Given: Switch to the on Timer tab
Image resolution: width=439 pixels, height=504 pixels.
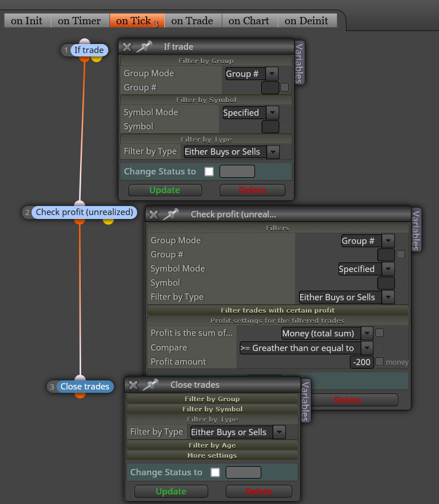Looking at the screenshot, I should coord(80,20).
